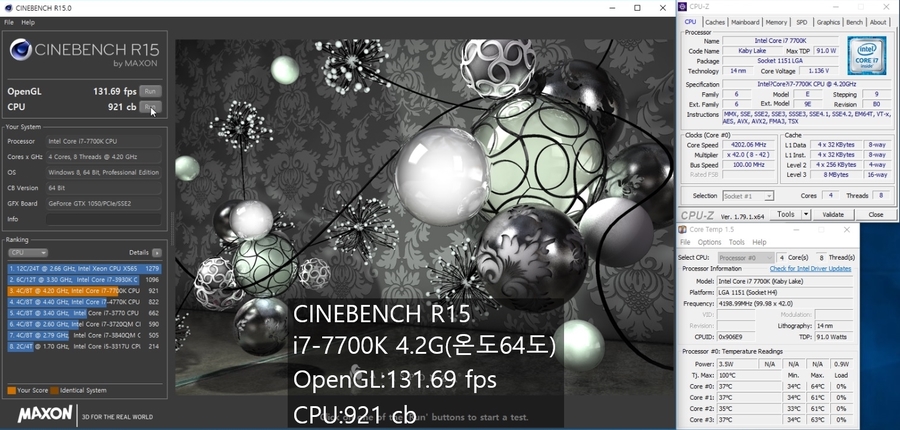Click the Core Temp title bar icon
Image resolution: width=900 pixels, height=430 pixels.
(682, 230)
